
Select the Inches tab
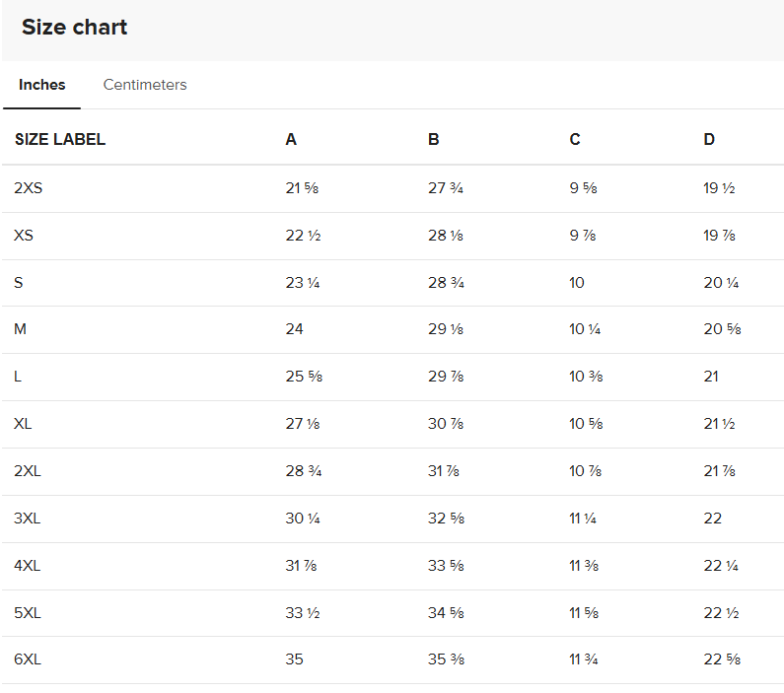pos(42,85)
